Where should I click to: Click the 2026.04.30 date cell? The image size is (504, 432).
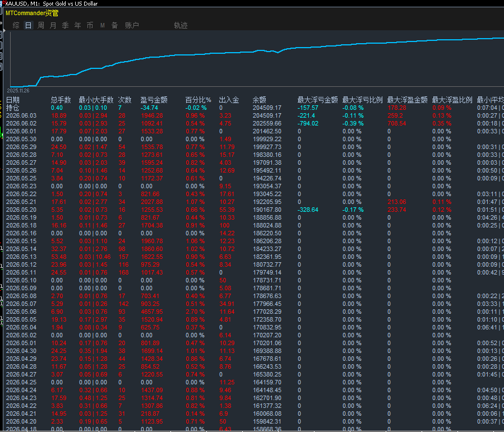coord(21,351)
